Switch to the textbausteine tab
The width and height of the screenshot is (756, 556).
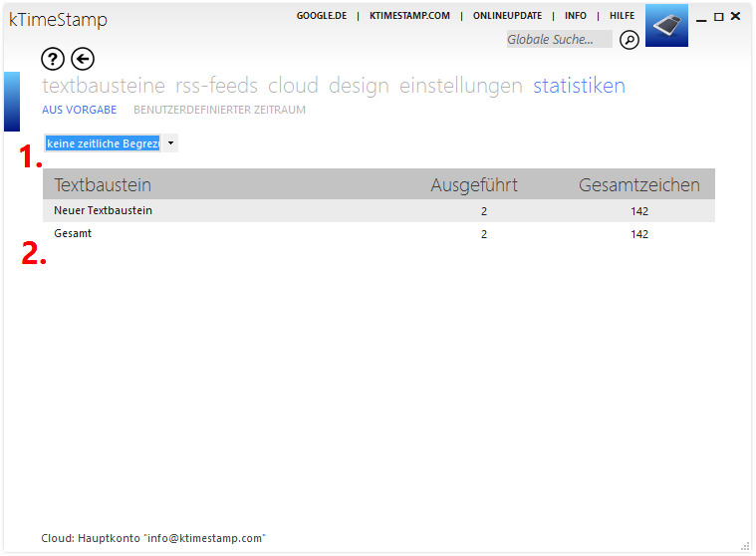tap(104, 86)
